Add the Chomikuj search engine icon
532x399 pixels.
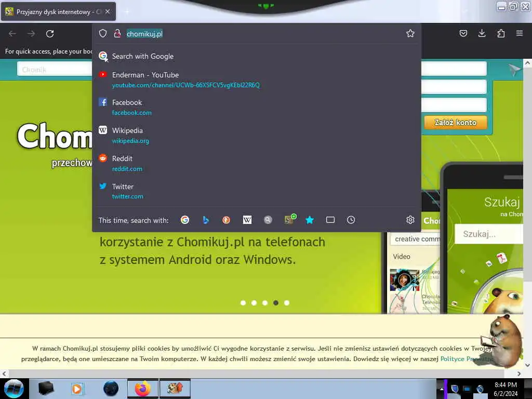[x=290, y=219]
